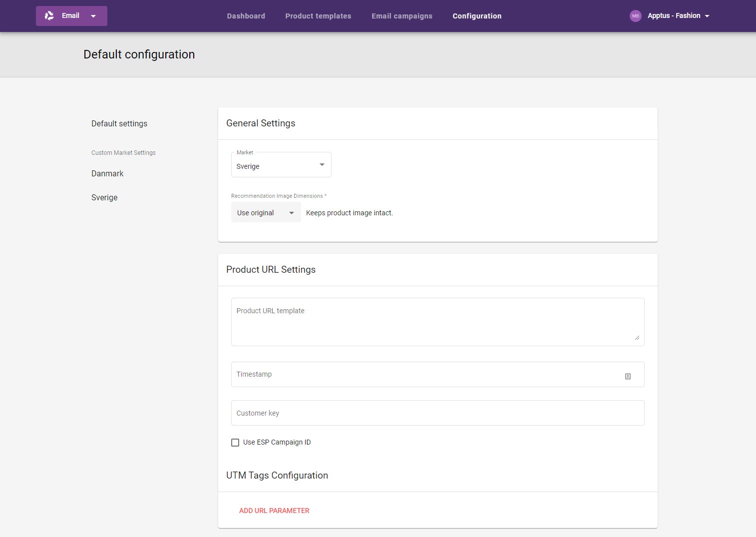The image size is (756, 537).
Task: Open Default settings in sidebar
Action: [x=119, y=123]
